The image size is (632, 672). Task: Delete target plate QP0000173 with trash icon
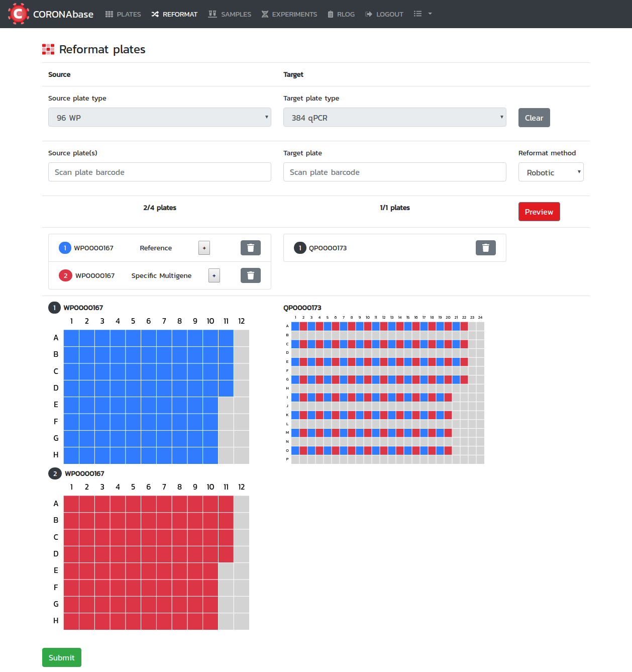(485, 248)
